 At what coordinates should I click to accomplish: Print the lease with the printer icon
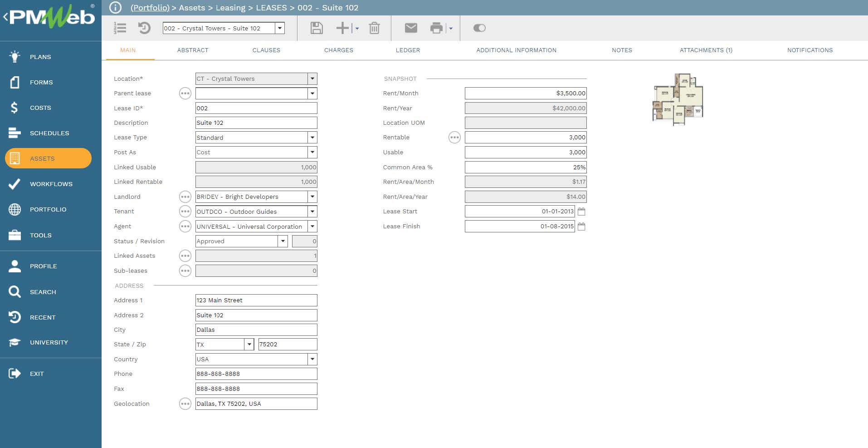click(436, 28)
